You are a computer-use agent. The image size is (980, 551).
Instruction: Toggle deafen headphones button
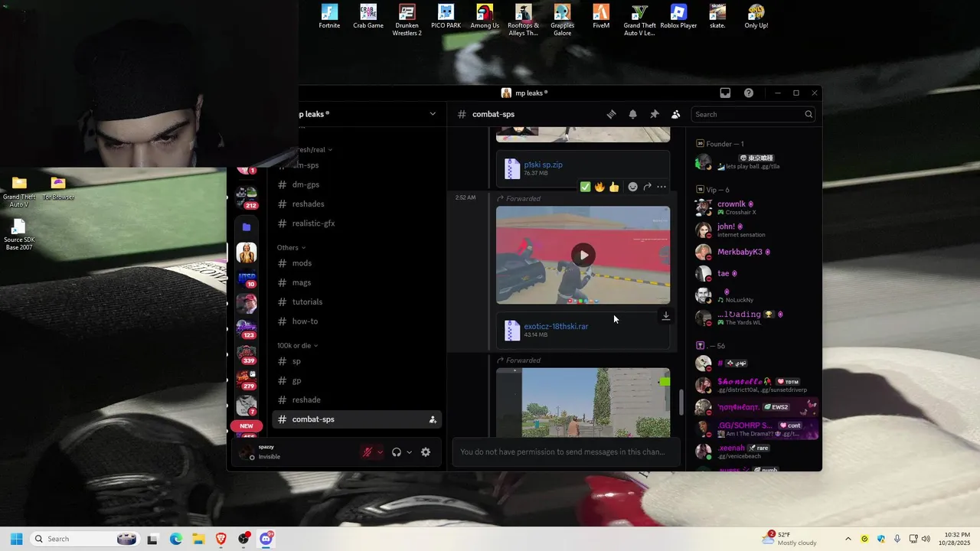pos(397,452)
